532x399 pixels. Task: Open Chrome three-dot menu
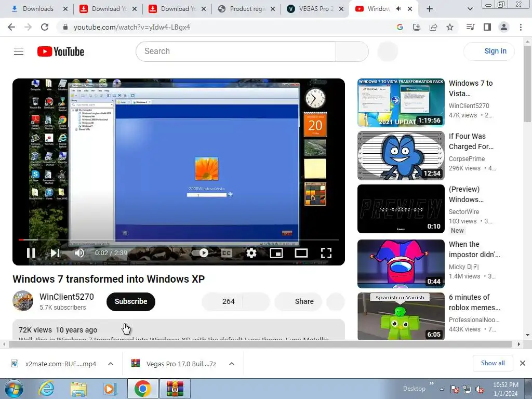(521, 27)
